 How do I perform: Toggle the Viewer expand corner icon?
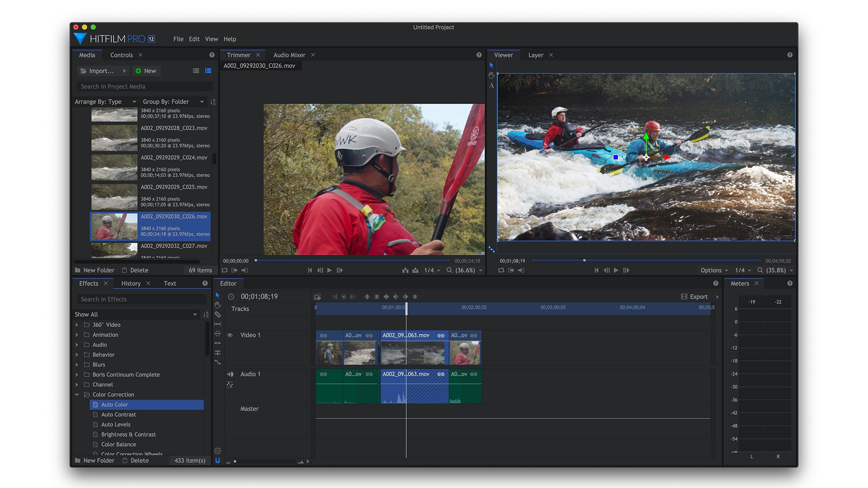(x=491, y=249)
